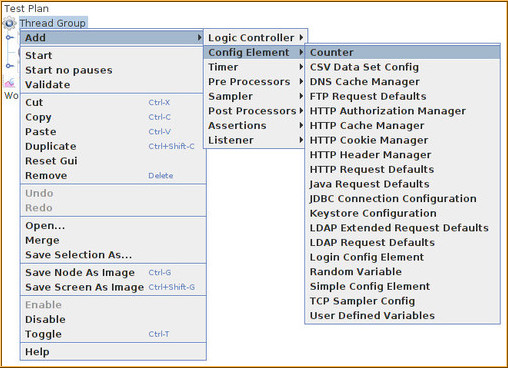
Task: Expand the Logic Controller submenu
Action: pos(255,38)
